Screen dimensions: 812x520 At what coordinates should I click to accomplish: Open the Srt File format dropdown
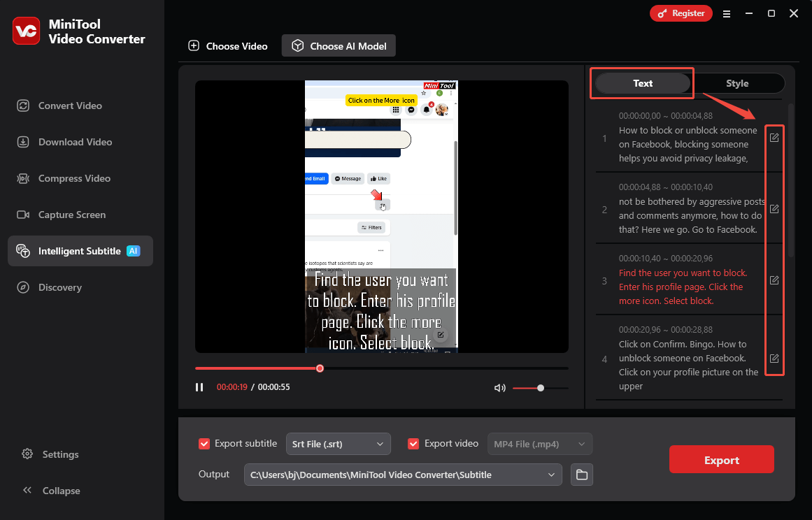[339, 444]
